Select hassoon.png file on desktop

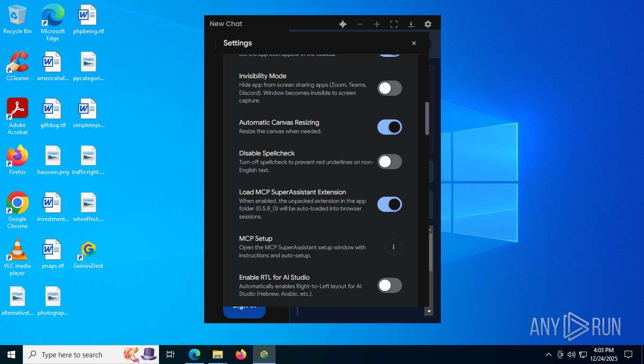pos(53,160)
